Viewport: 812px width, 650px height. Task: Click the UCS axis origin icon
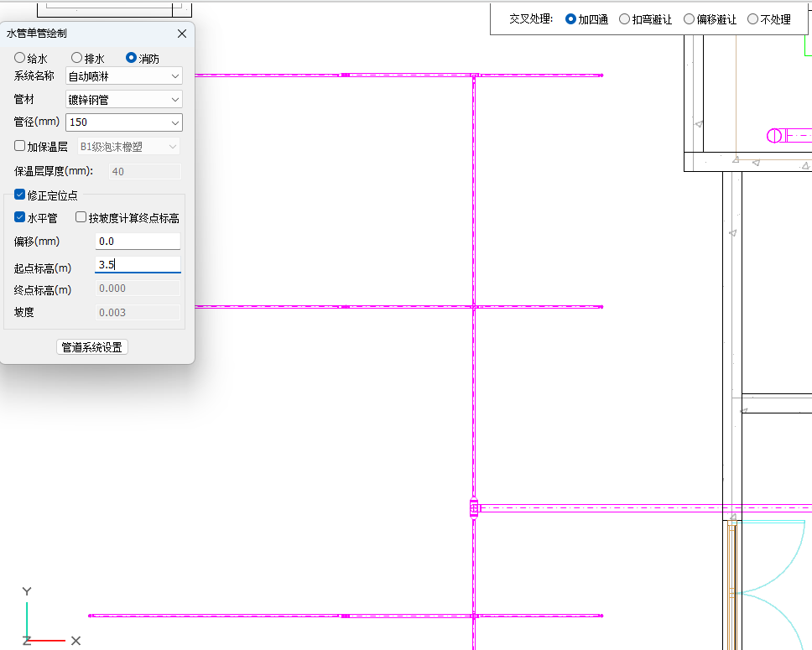pos(27,640)
